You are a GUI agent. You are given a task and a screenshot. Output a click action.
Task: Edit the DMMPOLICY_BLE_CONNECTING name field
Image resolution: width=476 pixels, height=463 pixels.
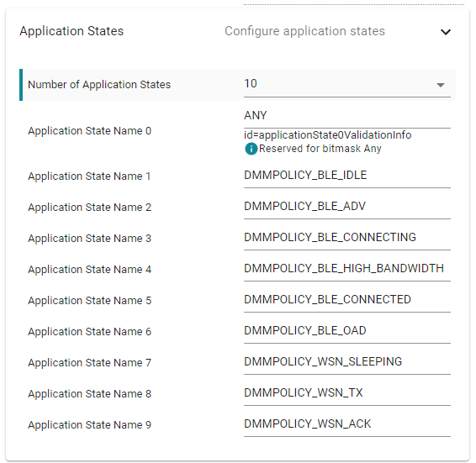[347, 238]
